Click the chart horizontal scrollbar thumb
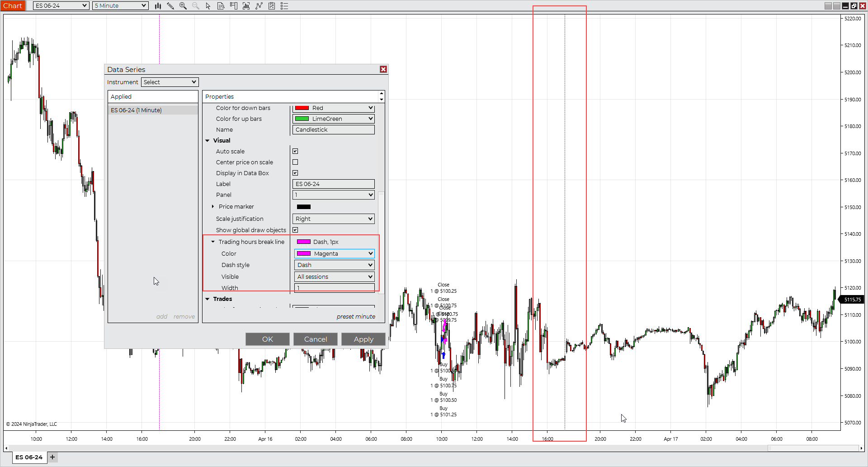The image size is (868, 467). pos(813,448)
